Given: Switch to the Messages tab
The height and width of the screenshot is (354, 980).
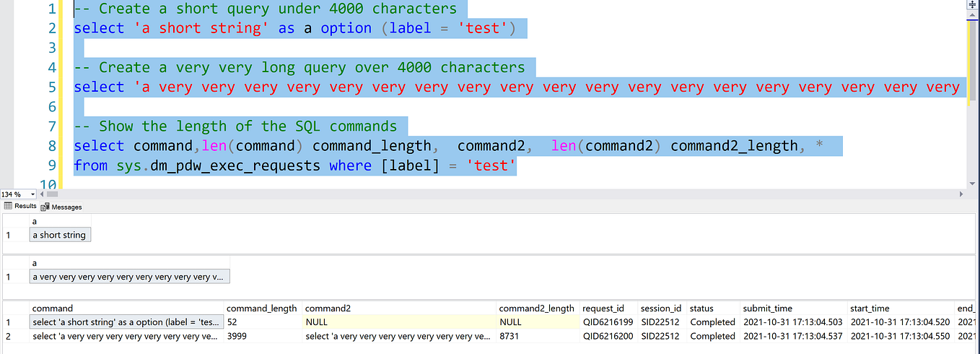Looking at the screenshot, I should [61, 207].
